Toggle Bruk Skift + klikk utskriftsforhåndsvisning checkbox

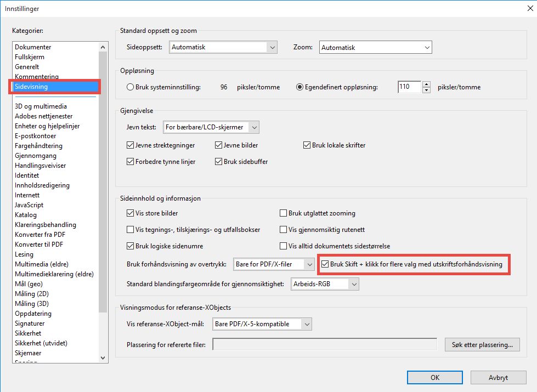click(x=325, y=264)
